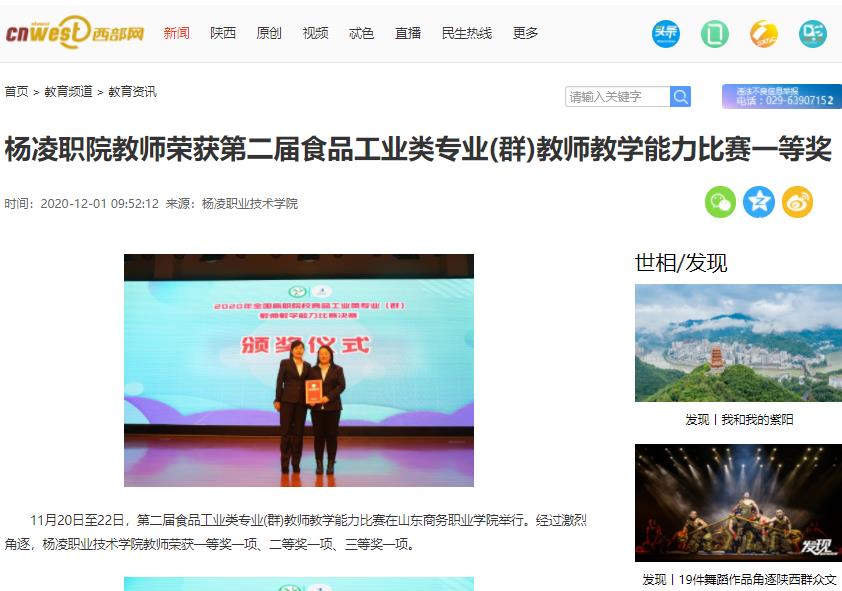Share to QZone star icon

pyautogui.click(x=759, y=202)
